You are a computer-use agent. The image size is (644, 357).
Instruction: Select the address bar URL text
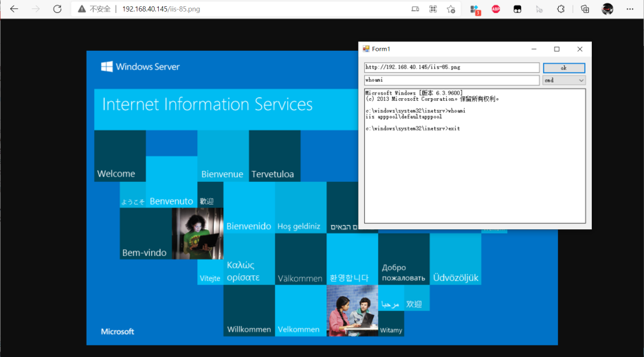click(161, 9)
